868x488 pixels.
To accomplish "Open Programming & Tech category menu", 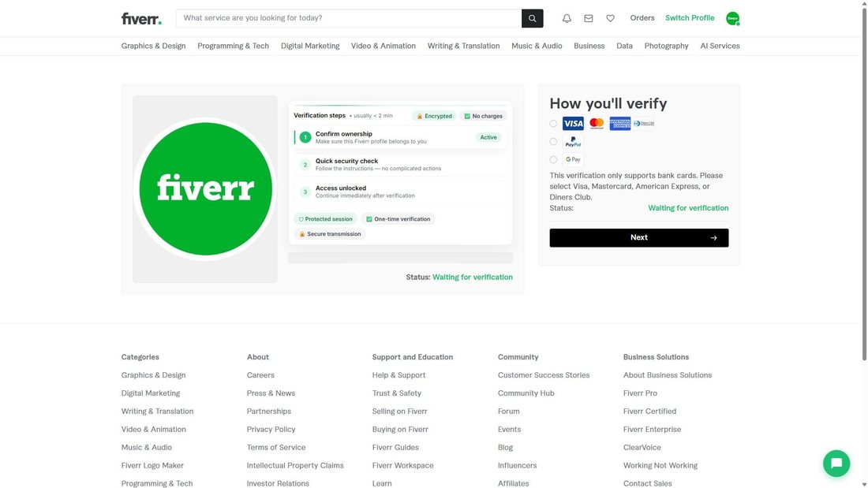I will 233,46.
